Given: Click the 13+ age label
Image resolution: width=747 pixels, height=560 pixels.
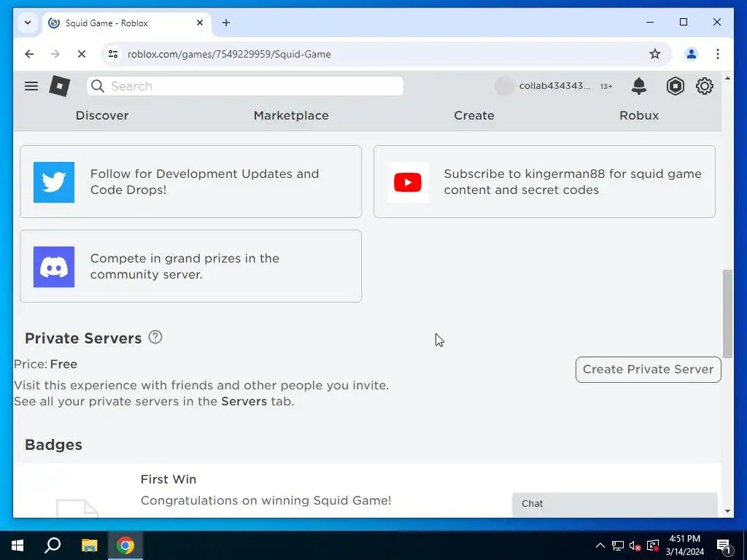Looking at the screenshot, I should 606,86.
